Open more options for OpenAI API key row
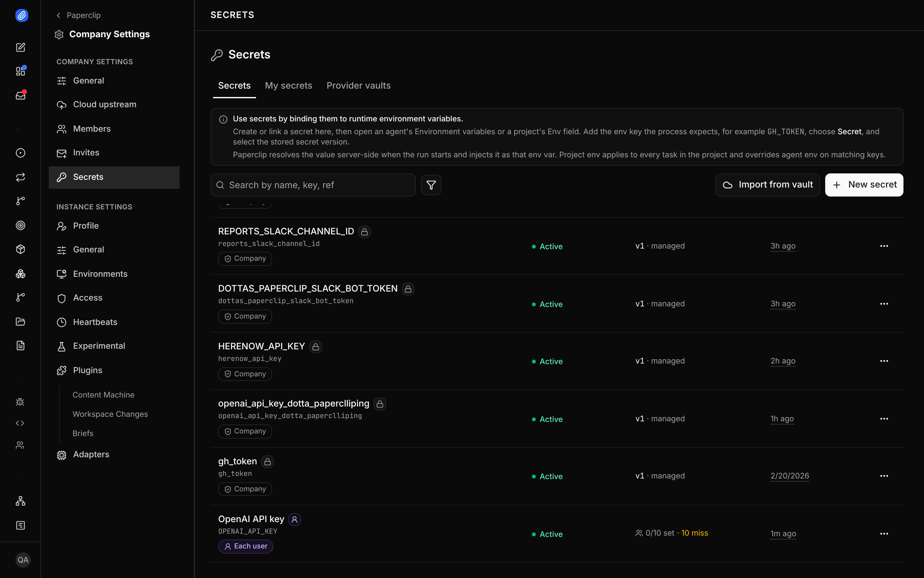This screenshot has width=924, height=578. tap(884, 534)
